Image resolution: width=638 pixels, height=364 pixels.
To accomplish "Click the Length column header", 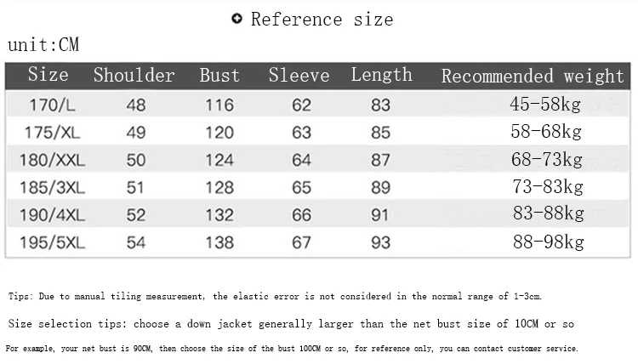I will (x=381, y=75).
